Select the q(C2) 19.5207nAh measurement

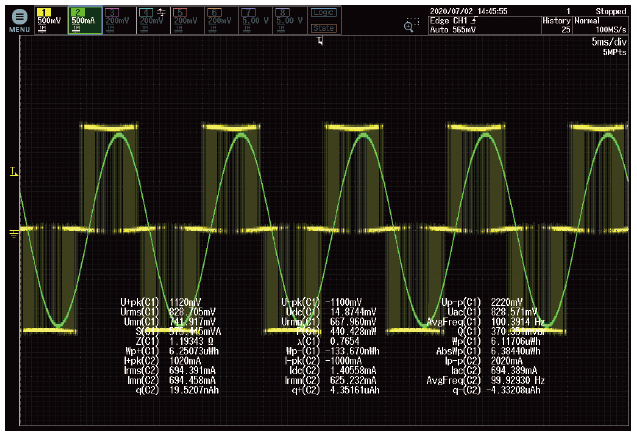tap(177, 390)
